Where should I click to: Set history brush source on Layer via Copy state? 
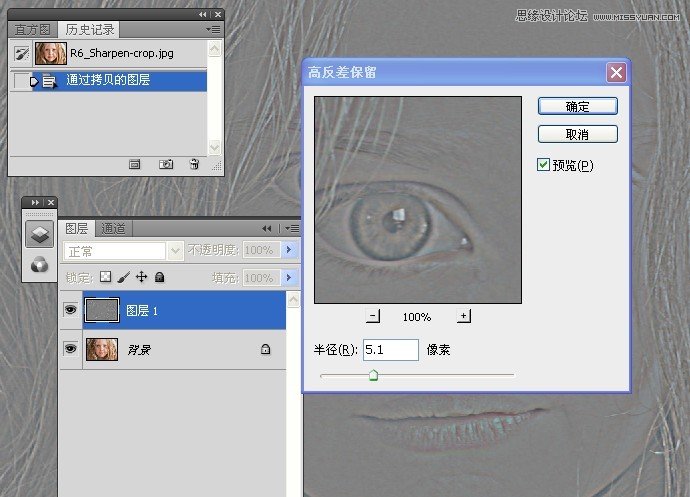click(20, 81)
